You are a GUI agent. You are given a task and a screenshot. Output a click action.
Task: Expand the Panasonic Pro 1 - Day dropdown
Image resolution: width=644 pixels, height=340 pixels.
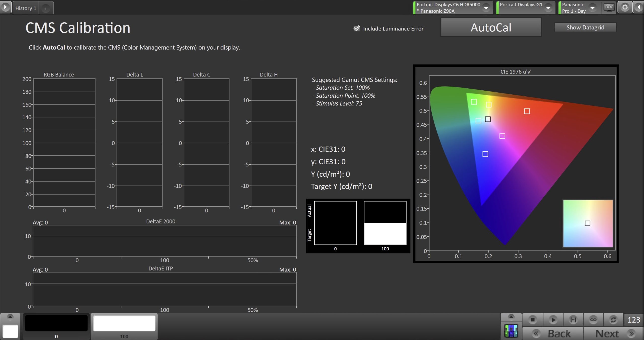592,8
